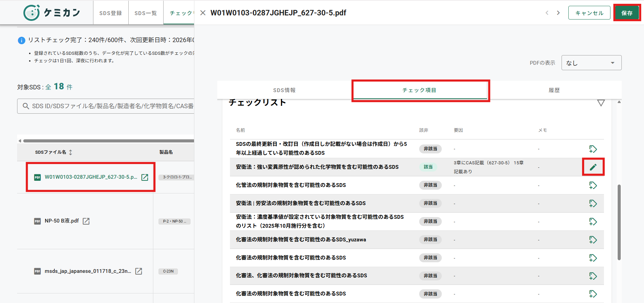Add memo for 化審法、化審法の規制対象物質 row
Screen dimensions: 644x303
coord(593,276)
